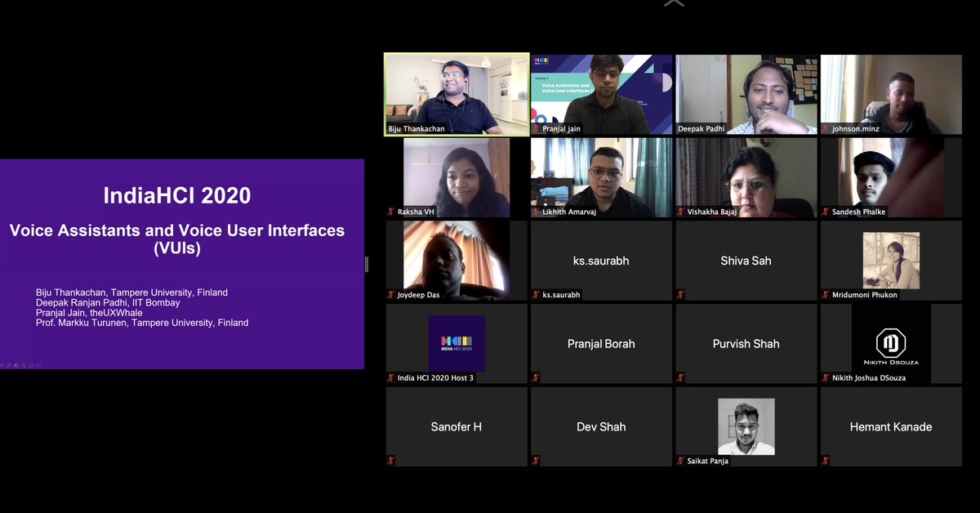Click the muted mic icon beside Saikat Panja
980x513 pixels.
click(680, 461)
